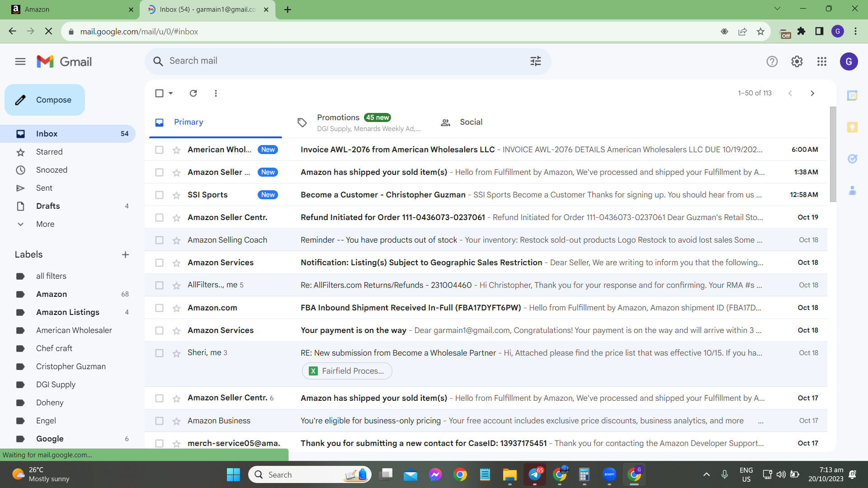
Task: Open the Chrome three-dot menu
Action: point(855,31)
